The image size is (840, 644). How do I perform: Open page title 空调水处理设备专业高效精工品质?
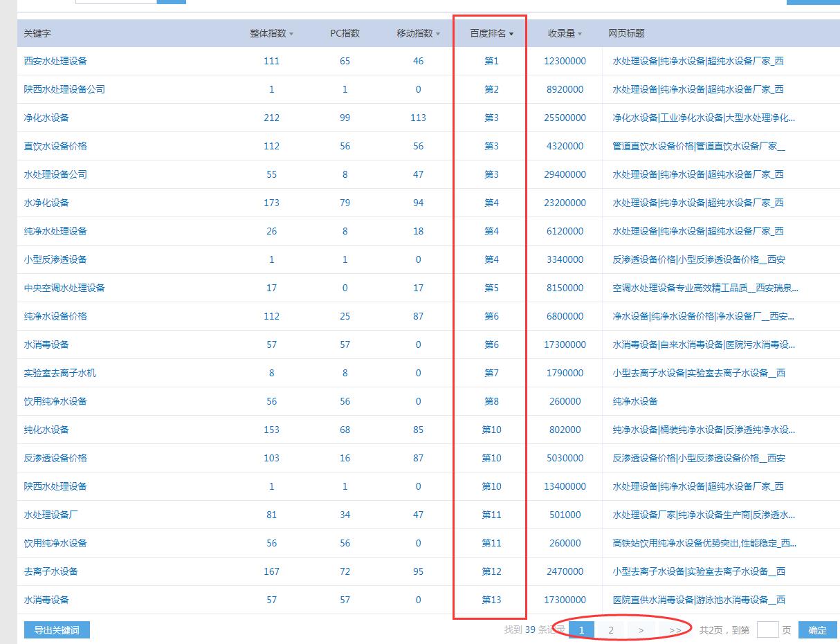[x=705, y=288]
